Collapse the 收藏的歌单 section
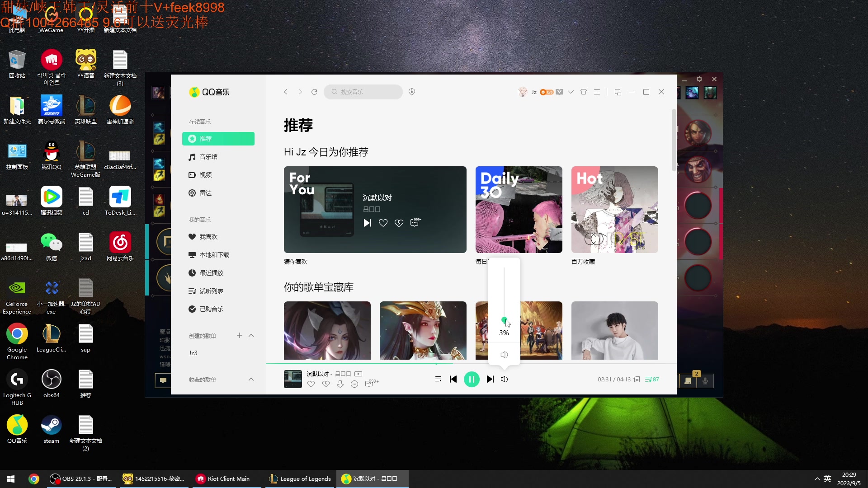868x488 pixels. click(x=251, y=379)
